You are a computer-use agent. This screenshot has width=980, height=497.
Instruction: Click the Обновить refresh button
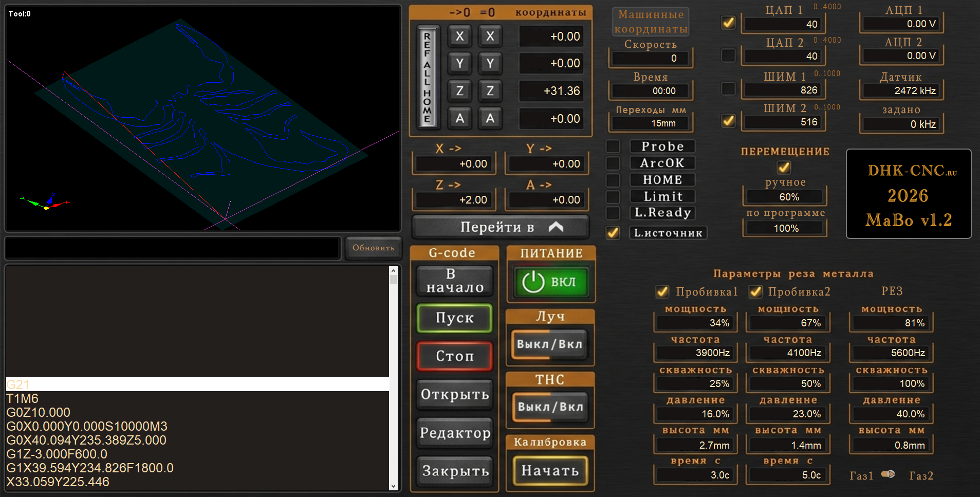pyautogui.click(x=374, y=247)
